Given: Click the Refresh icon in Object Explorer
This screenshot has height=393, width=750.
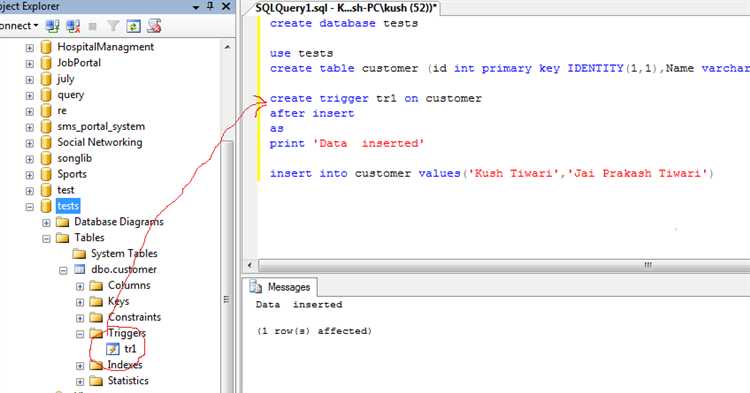Looking at the screenshot, I should (x=133, y=26).
